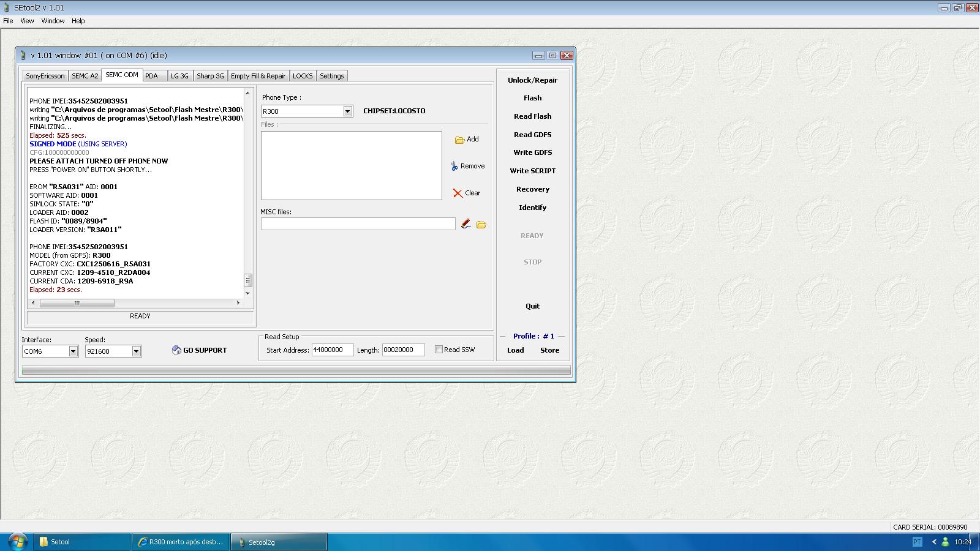980x551 pixels.
Task: Open the Interface COM6 dropdown
Action: coord(73,351)
